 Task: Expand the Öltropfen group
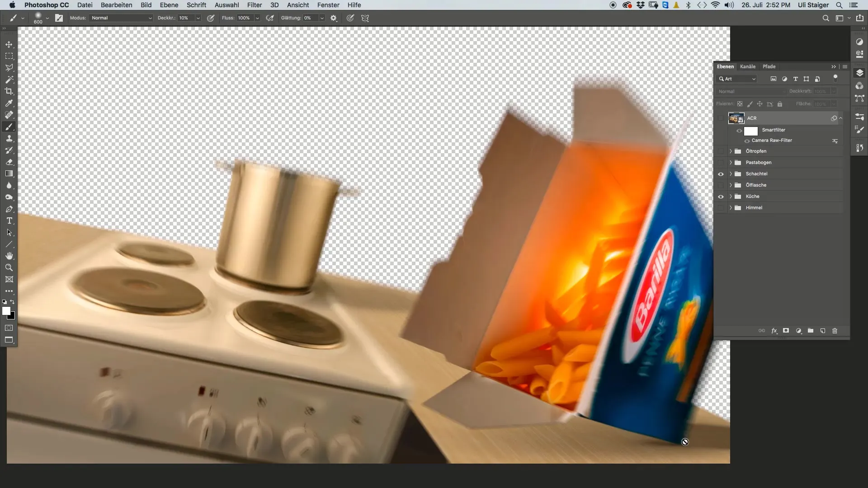point(731,151)
